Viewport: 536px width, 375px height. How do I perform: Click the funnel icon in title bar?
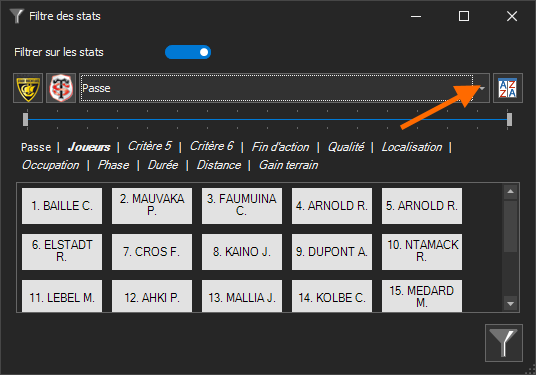coord(16,16)
